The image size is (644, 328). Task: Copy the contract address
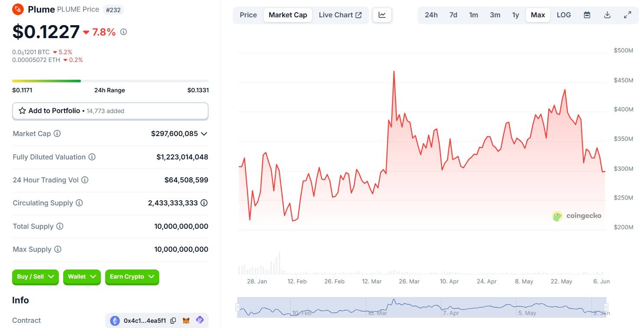coord(173,321)
